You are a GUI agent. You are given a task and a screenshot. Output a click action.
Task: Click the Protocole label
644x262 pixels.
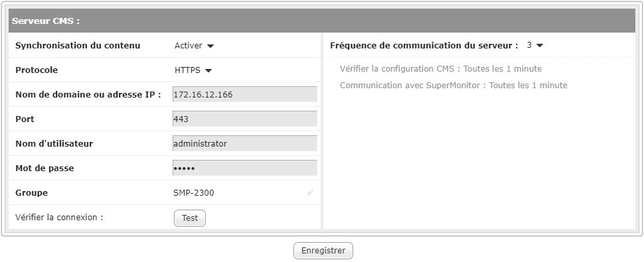(37, 70)
